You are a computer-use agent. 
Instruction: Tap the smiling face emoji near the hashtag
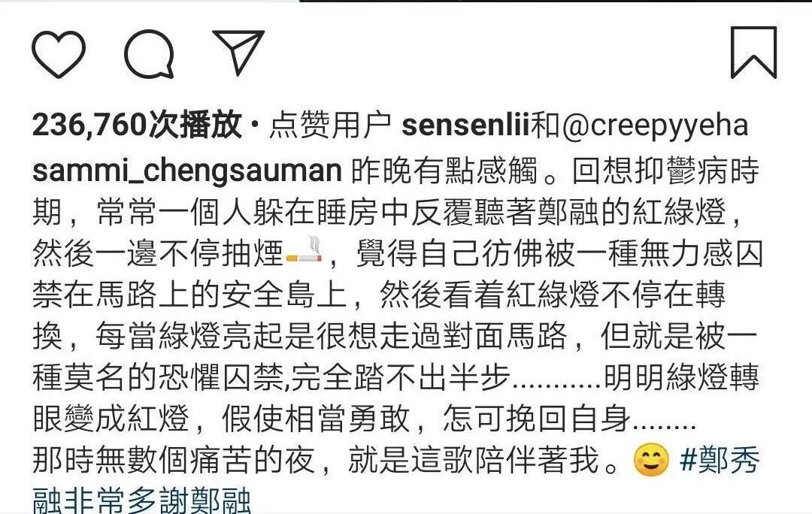point(651,460)
